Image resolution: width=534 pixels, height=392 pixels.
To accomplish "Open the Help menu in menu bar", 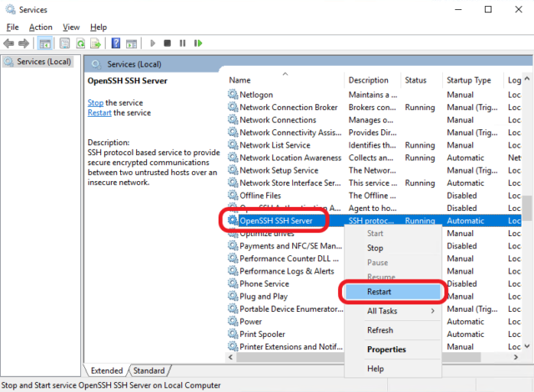I will click(98, 28).
